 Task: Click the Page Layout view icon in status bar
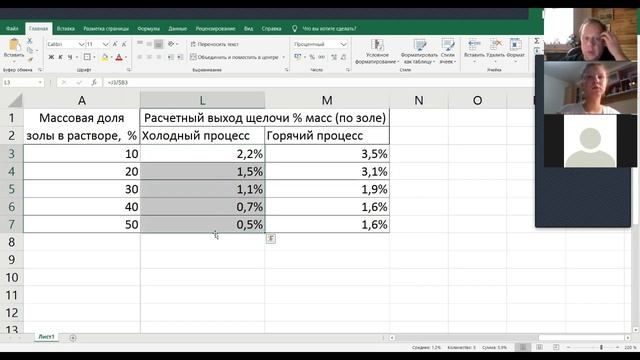coord(539,347)
